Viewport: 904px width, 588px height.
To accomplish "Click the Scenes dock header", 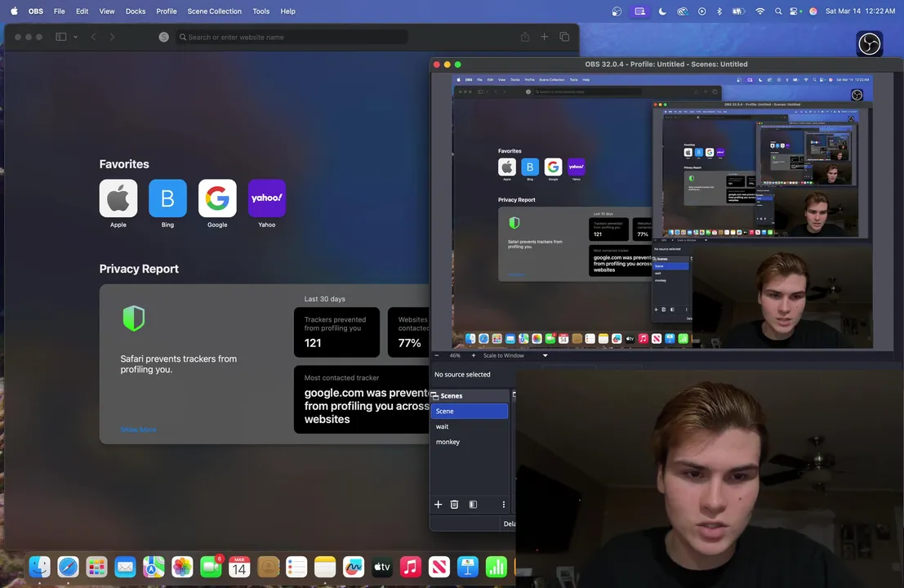I will (470, 396).
